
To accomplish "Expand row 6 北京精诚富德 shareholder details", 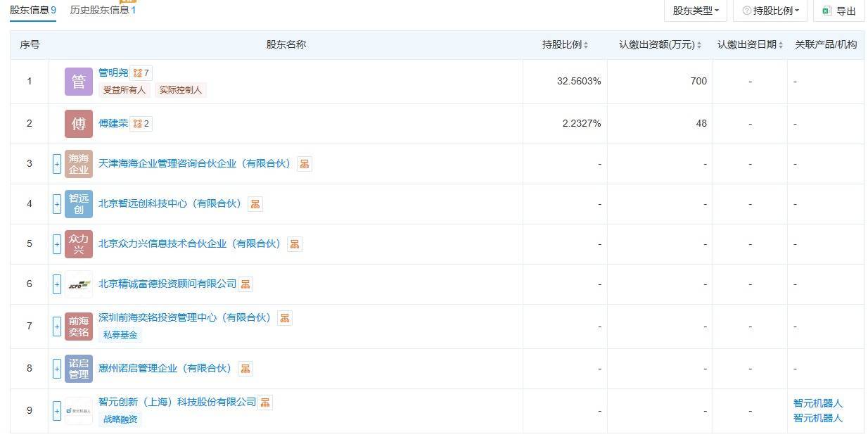I will (x=57, y=284).
